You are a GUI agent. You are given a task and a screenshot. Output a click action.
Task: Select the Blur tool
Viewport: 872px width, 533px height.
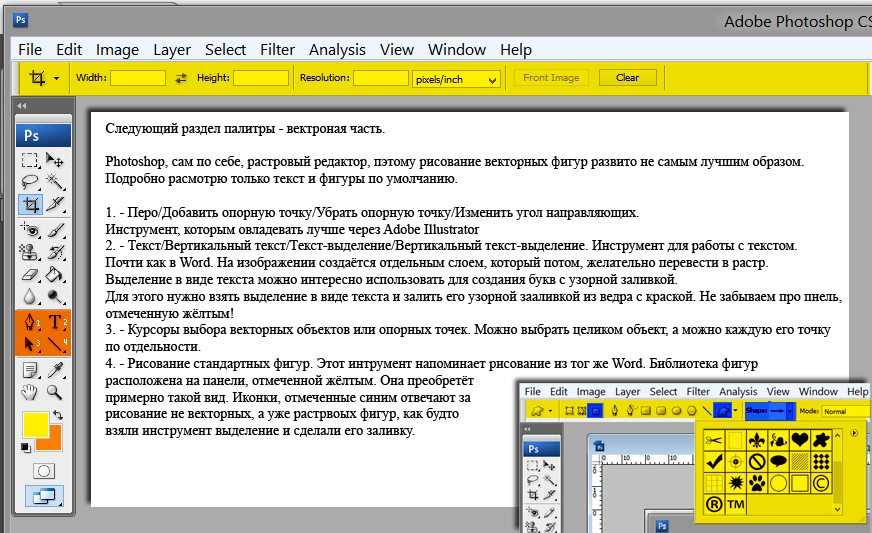[29, 297]
